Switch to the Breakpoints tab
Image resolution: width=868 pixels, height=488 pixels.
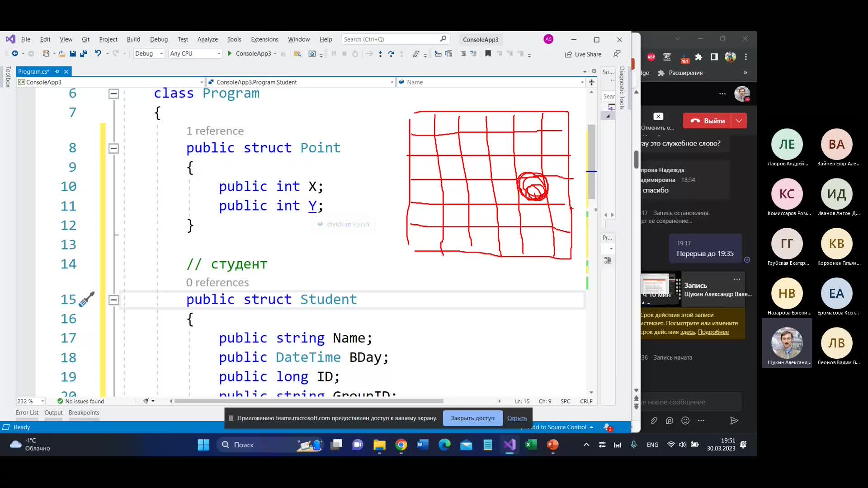[x=84, y=413]
